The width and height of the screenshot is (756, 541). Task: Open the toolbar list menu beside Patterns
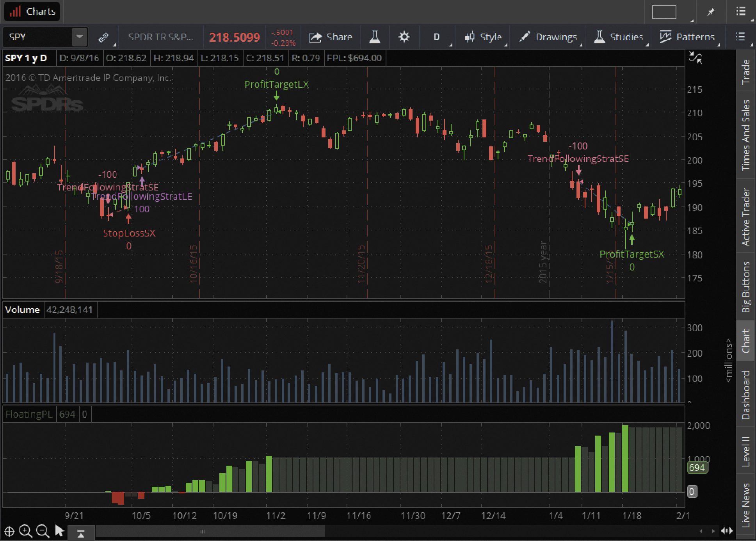[x=740, y=37]
